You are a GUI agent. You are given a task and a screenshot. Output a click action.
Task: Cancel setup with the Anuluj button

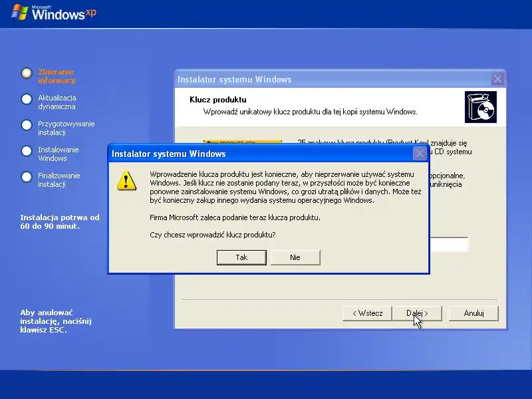[x=473, y=313]
